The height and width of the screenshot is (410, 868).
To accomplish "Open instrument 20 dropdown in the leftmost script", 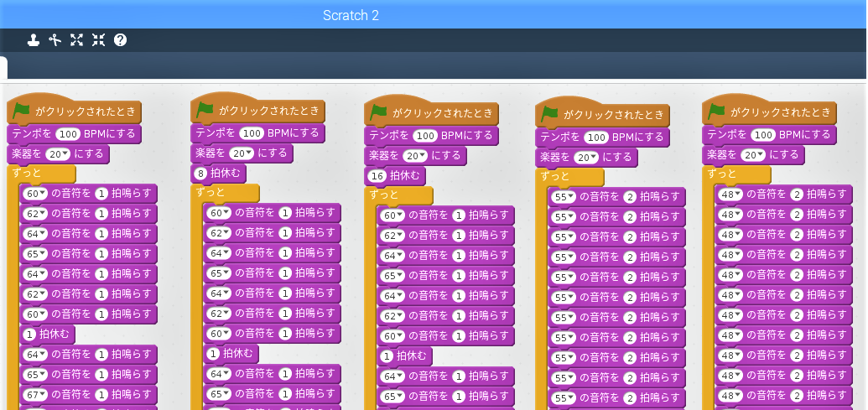I will click(x=56, y=153).
